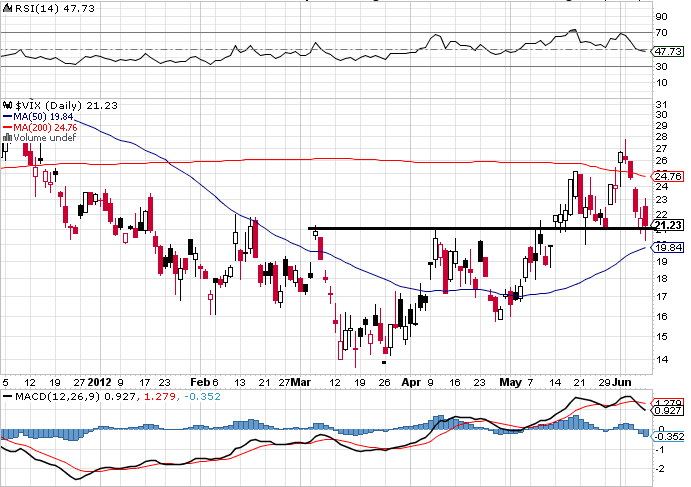This screenshot has width=691, height=487.
Task: Click the black line swatch before MACD(12,26,9)
Action: 7,397
